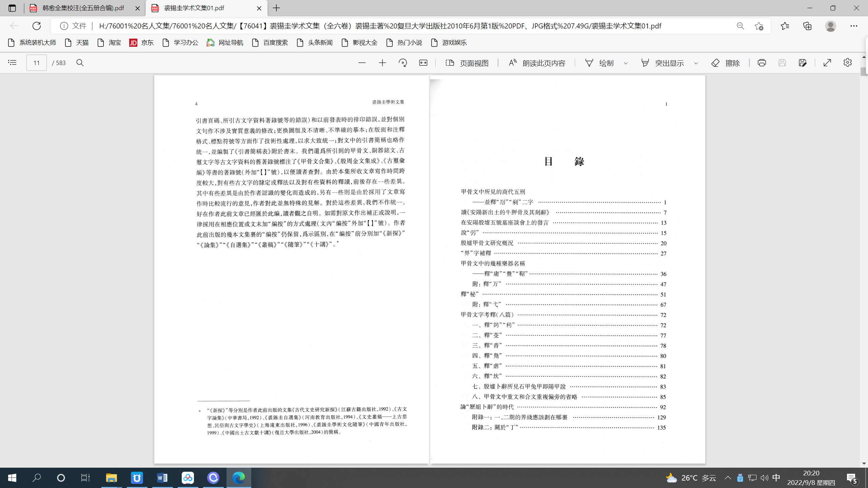The image size is (868, 488).
Task: Open the PDF table of contents panel
Action: 12,62
